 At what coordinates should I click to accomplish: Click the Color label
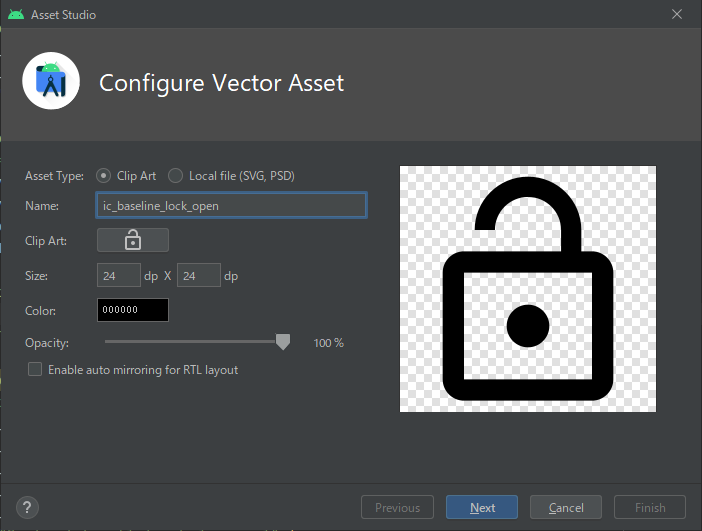click(40, 311)
